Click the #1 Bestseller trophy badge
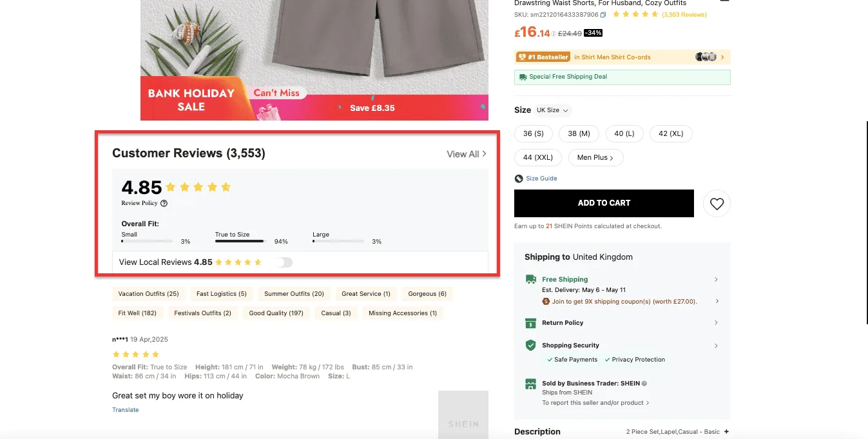868x439 pixels. (543, 57)
